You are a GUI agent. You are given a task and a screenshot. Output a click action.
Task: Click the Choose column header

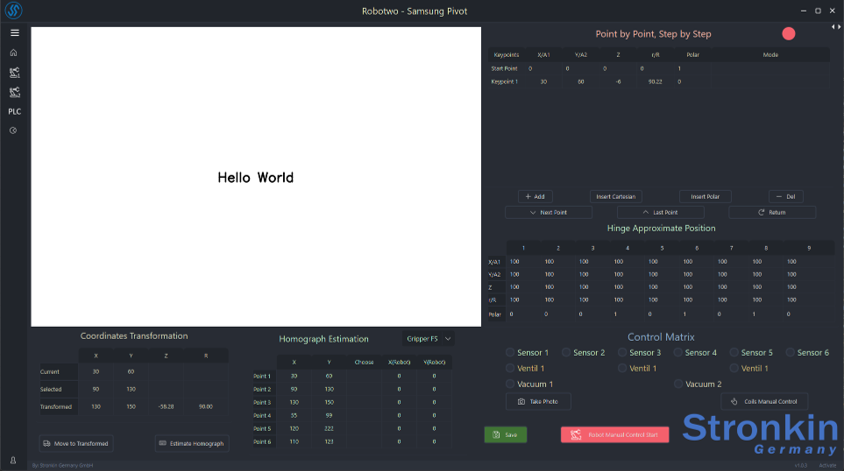click(364, 362)
